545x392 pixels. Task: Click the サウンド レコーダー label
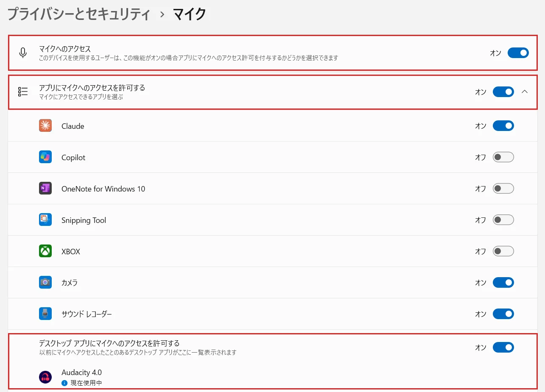coord(87,314)
